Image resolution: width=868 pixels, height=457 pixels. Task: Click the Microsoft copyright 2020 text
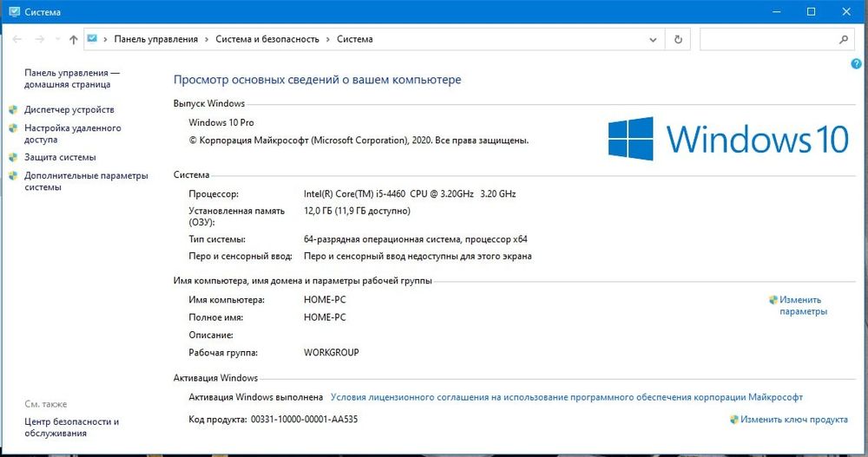(358, 140)
